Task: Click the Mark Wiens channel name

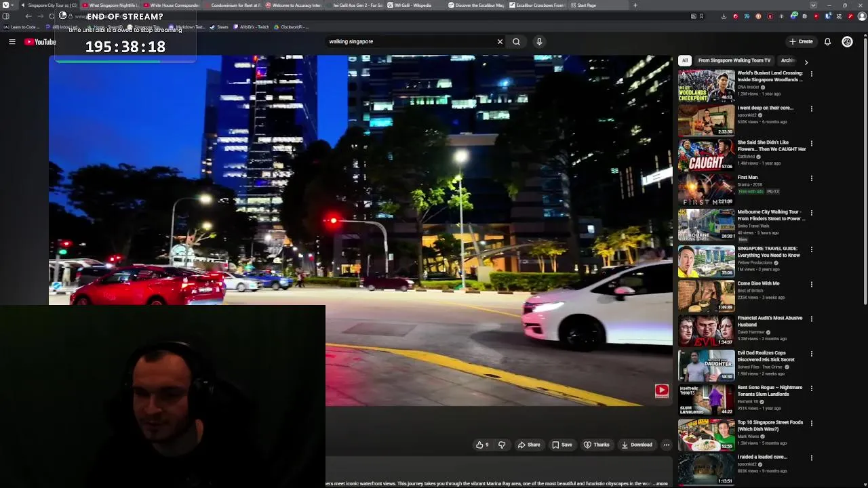Action: point(749,436)
